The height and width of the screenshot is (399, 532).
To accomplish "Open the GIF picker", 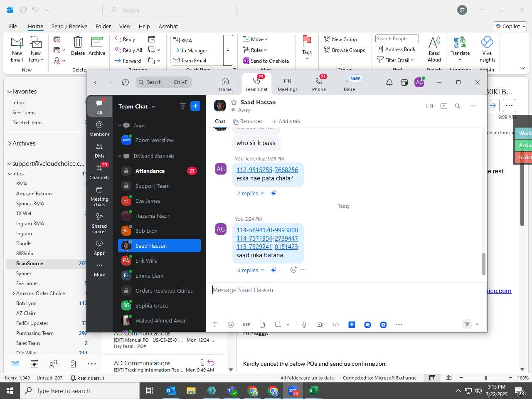I will pyautogui.click(x=246, y=325).
